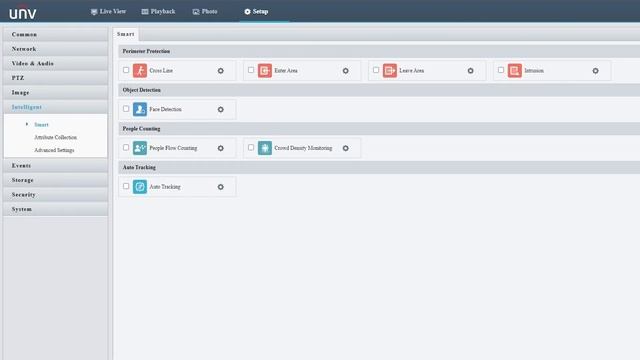
Task: Expand the Storage sidebar section
Action: click(x=56, y=180)
